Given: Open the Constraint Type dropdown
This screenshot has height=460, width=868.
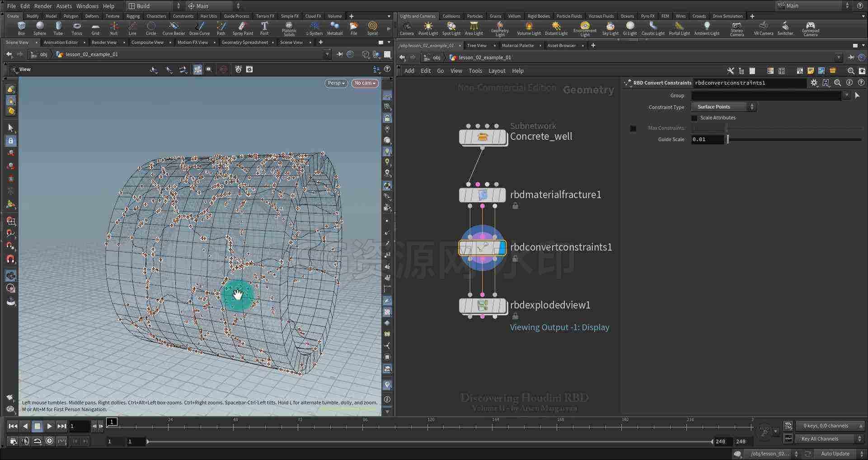Looking at the screenshot, I should (723, 107).
